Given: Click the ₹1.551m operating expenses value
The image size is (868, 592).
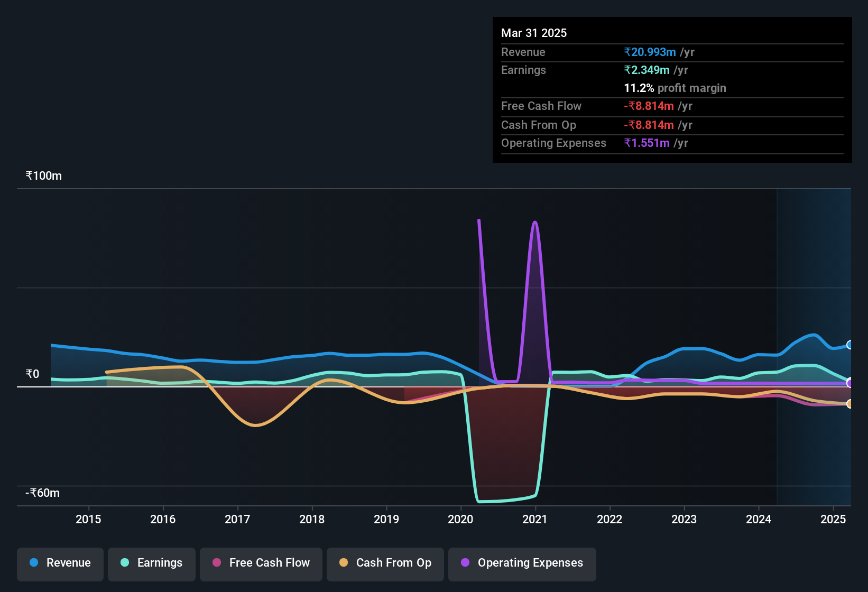Looking at the screenshot, I should click(647, 143).
